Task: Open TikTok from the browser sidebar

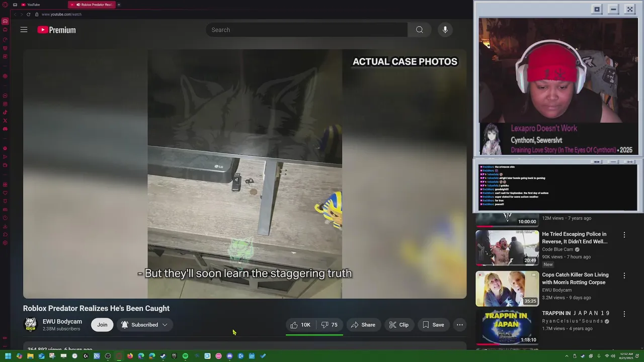Action: (x=5, y=113)
